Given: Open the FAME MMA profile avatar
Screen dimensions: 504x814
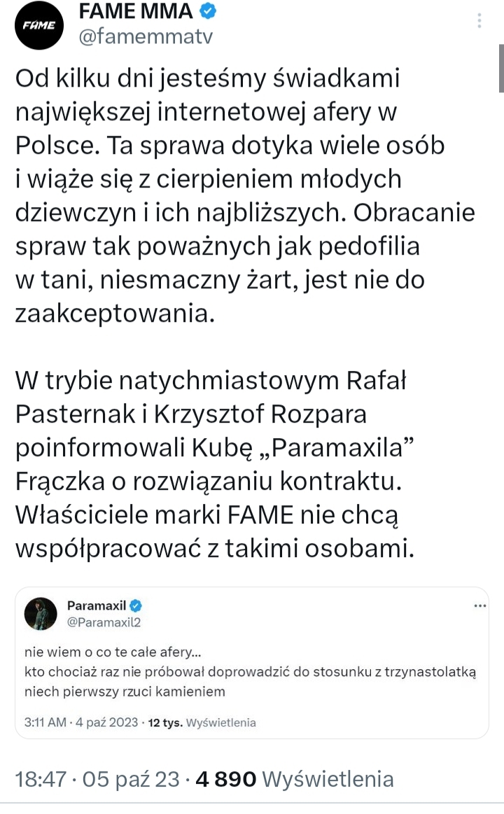Looking at the screenshot, I should [40, 26].
